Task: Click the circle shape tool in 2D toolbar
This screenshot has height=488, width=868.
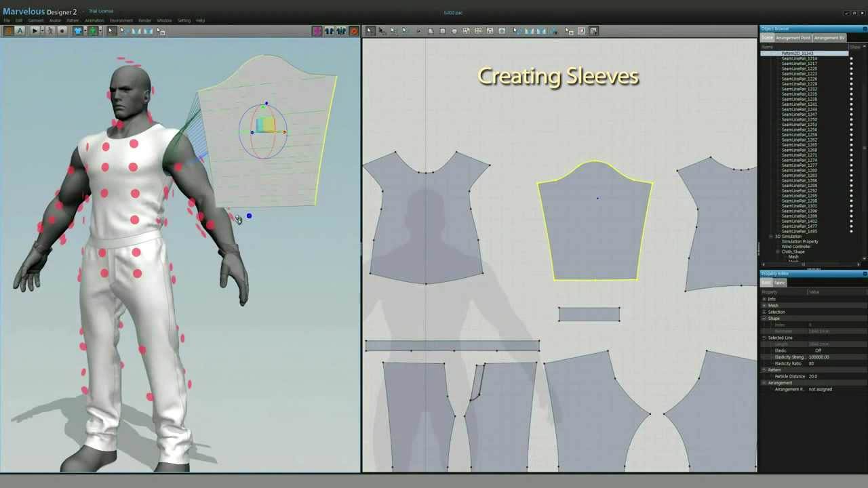Action: coord(454,30)
